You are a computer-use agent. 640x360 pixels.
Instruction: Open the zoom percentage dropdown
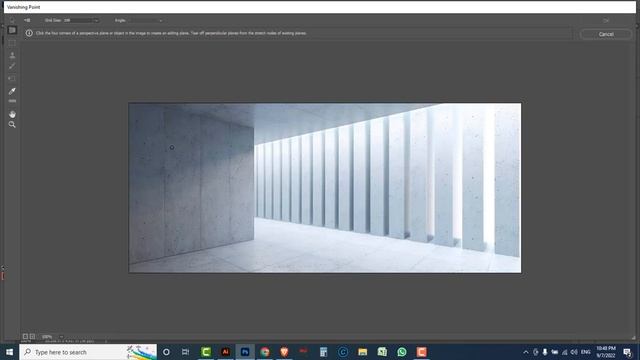pyautogui.click(x=61, y=337)
